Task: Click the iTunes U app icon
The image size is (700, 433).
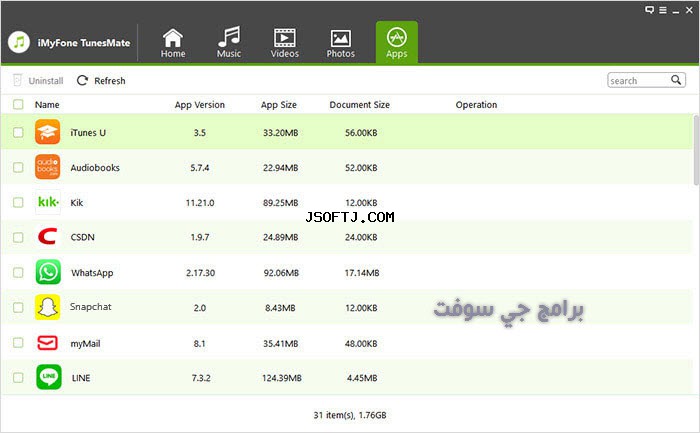Action: tap(48, 132)
